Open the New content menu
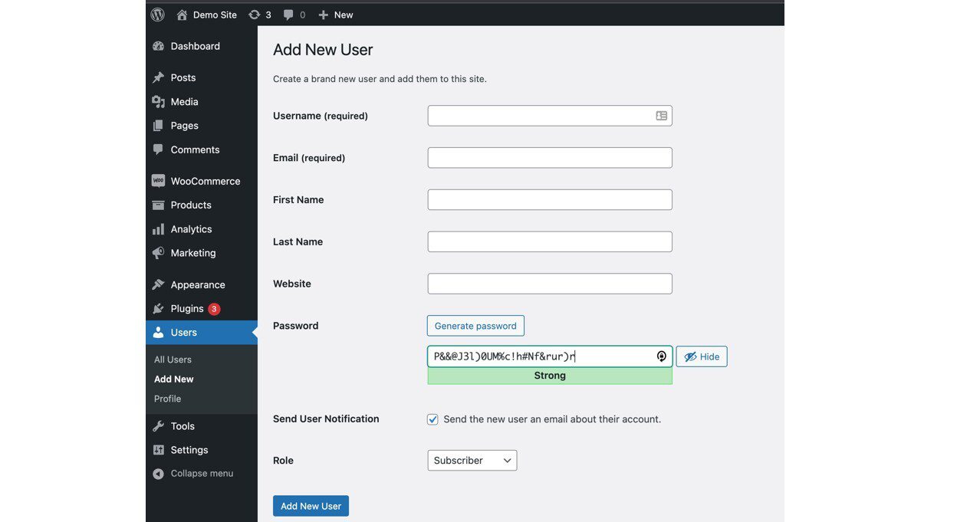The image size is (980, 522). coord(336,15)
